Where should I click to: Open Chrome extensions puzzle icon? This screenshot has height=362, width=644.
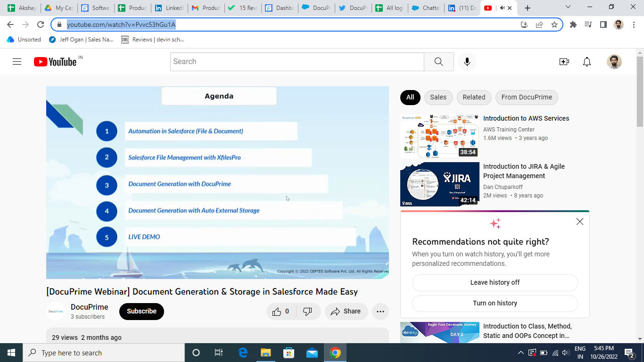[x=573, y=25]
